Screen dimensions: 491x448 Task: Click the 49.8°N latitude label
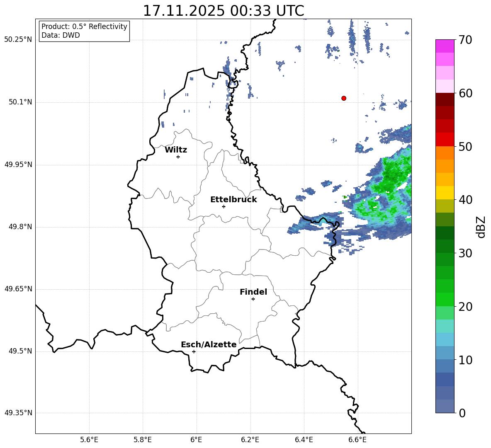click(x=20, y=227)
